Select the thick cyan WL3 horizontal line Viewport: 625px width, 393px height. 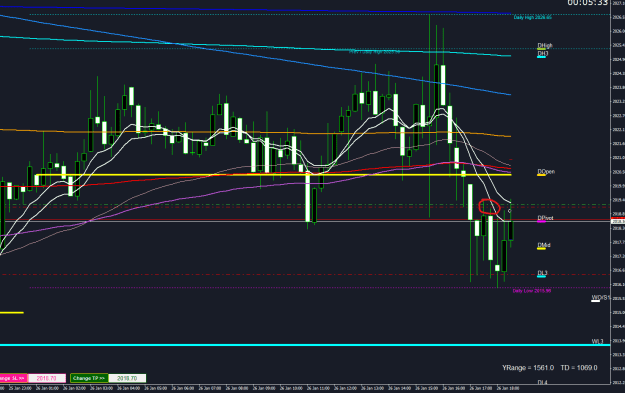pyautogui.click(x=305, y=345)
